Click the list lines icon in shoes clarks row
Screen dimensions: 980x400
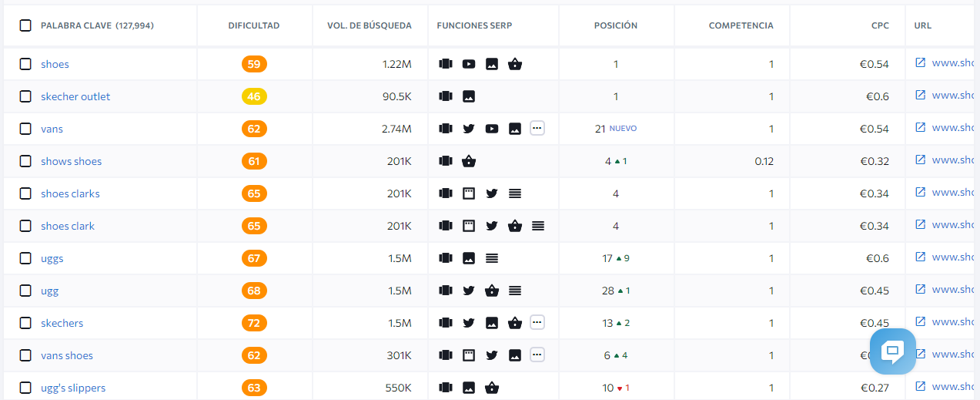point(515,193)
